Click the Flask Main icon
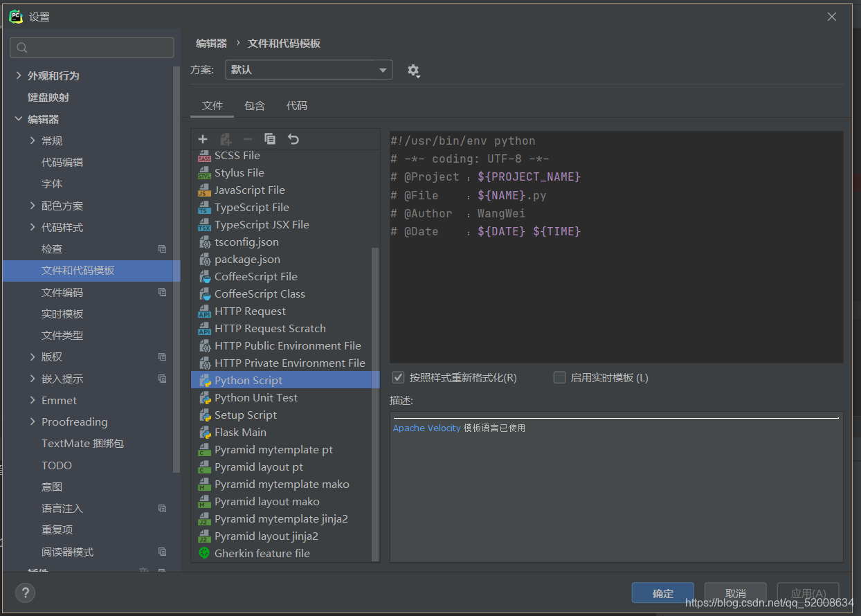 204,433
